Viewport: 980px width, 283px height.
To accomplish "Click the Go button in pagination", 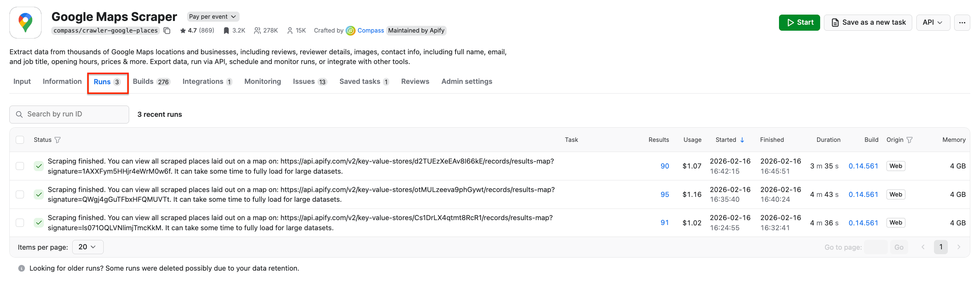I will click(899, 248).
